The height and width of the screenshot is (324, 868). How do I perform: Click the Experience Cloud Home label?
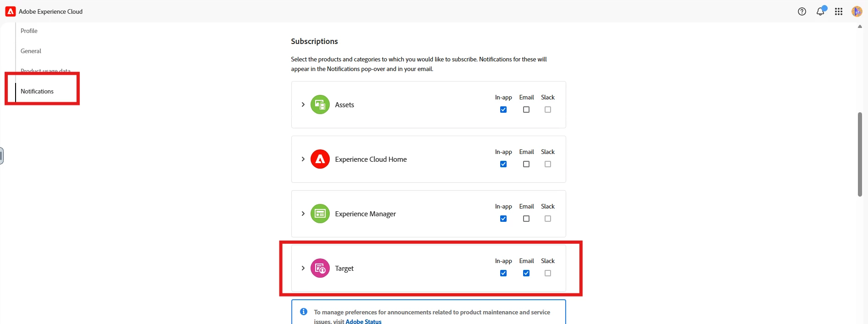tap(371, 159)
